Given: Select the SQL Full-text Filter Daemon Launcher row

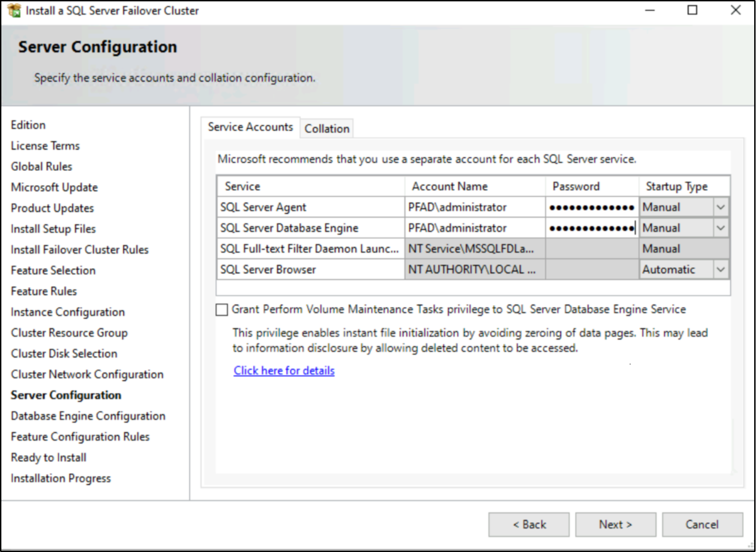Looking at the screenshot, I should pyautogui.click(x=311, y=249).
